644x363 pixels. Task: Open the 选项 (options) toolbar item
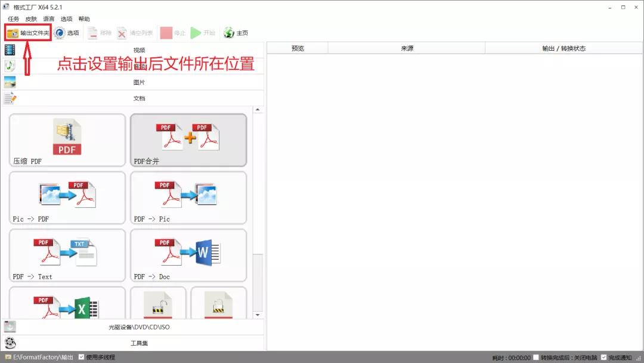tap(68, 33)
